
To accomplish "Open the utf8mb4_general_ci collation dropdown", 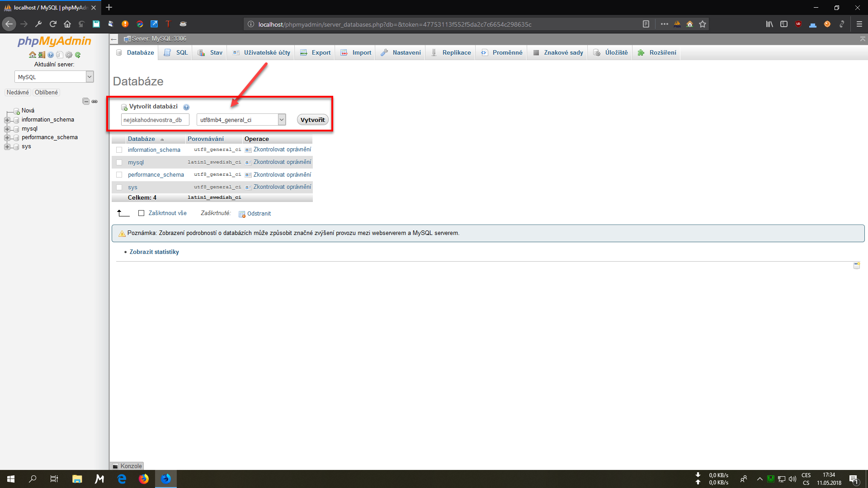I will (241, 120).
